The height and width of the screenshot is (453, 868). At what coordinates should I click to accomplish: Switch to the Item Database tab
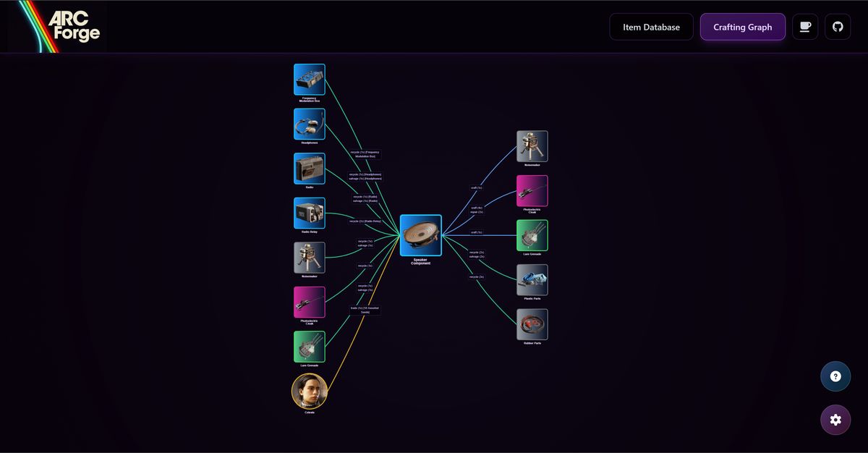(651, 26)
